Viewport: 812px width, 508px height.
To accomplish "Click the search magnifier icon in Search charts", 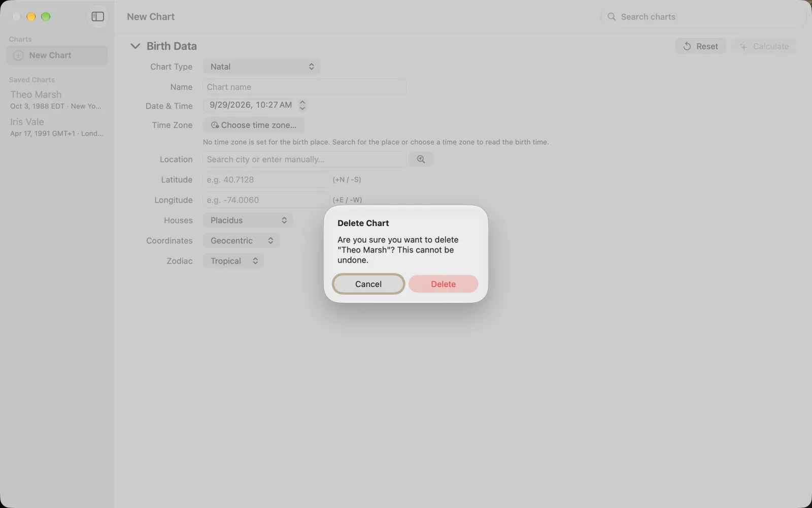I will (x=612, y=17).
